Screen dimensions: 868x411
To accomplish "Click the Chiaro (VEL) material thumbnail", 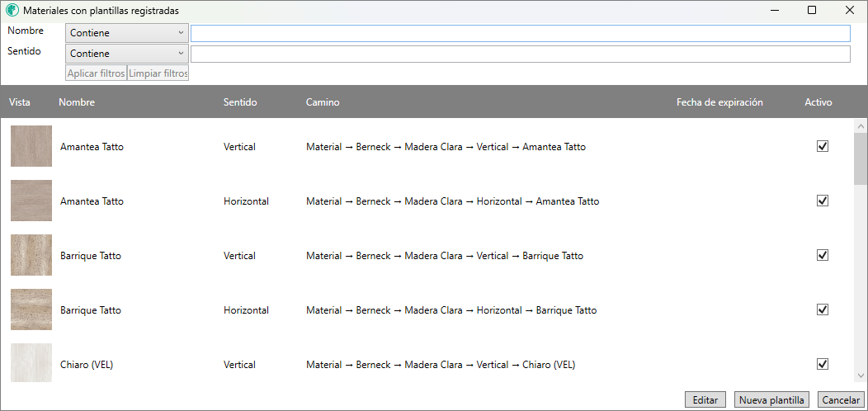I will (x=31, y=363).
